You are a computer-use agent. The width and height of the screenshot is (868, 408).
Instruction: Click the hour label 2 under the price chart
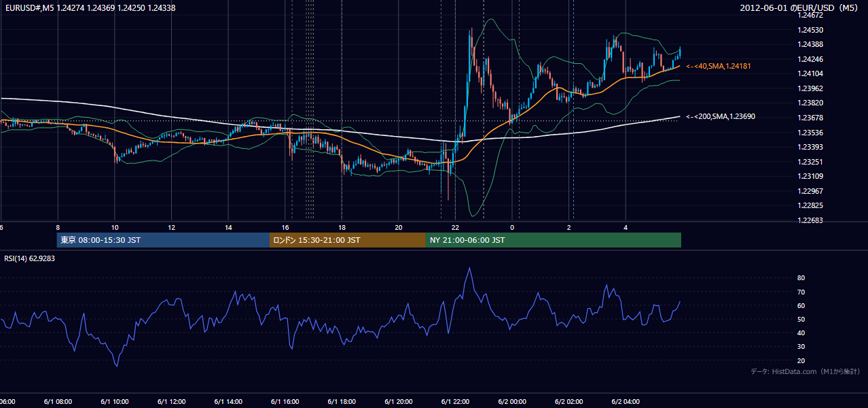click(568, 228)
